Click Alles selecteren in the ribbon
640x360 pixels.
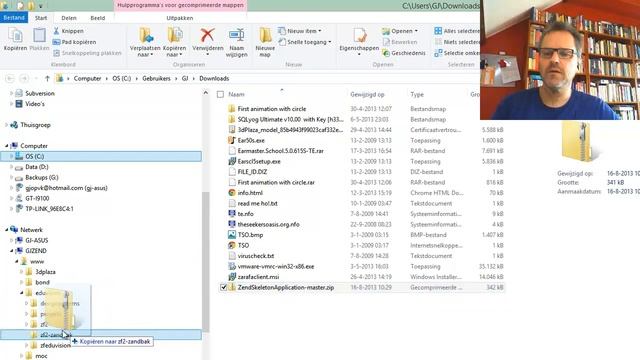pyautogui.click(x=457, y=31)
